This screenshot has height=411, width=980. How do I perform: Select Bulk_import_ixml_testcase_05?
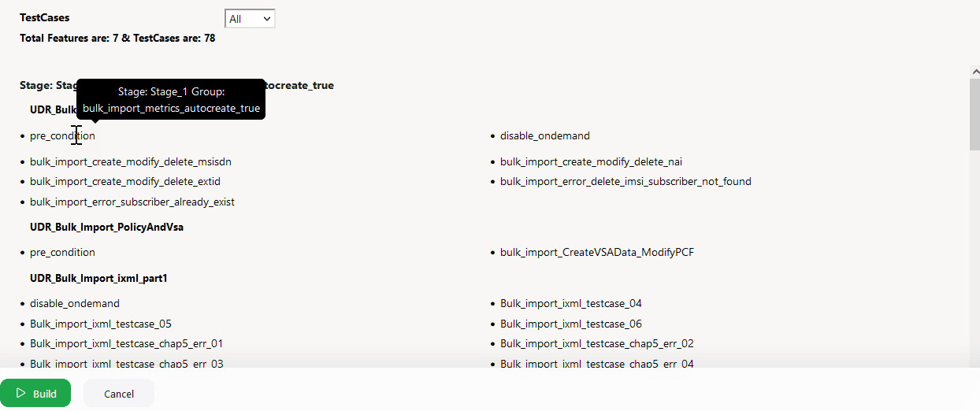[x=101, y=324]
